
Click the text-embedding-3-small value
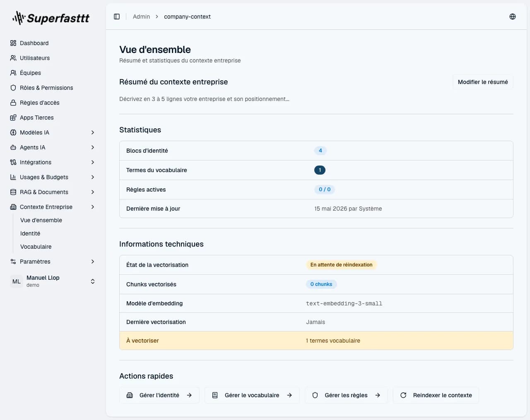point(344,303)
